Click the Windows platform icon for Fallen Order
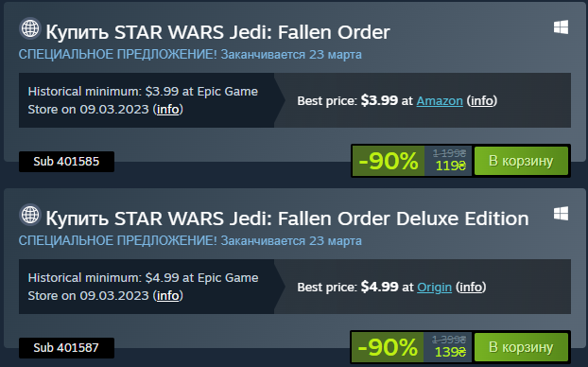This screenshot has width=588, height=367. coord(561,27)
